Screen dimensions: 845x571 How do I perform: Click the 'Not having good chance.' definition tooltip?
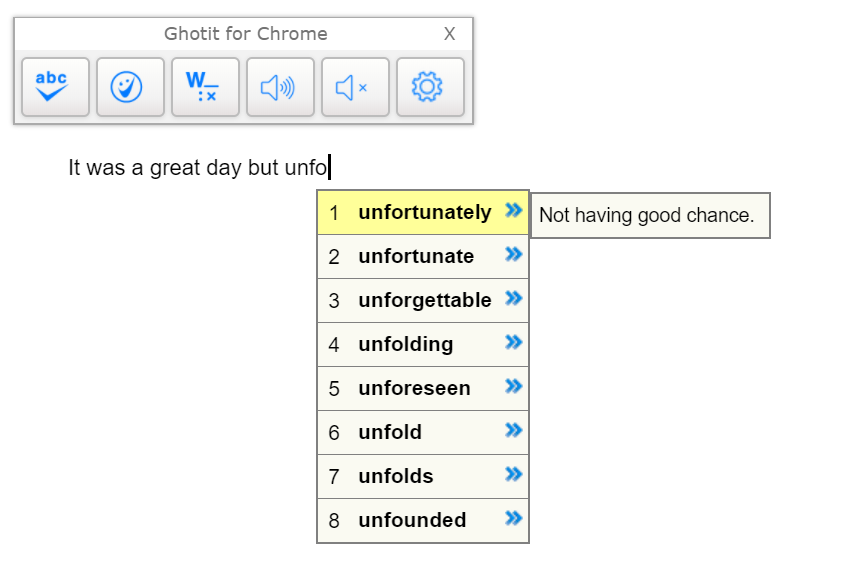(x=649, y=215)
